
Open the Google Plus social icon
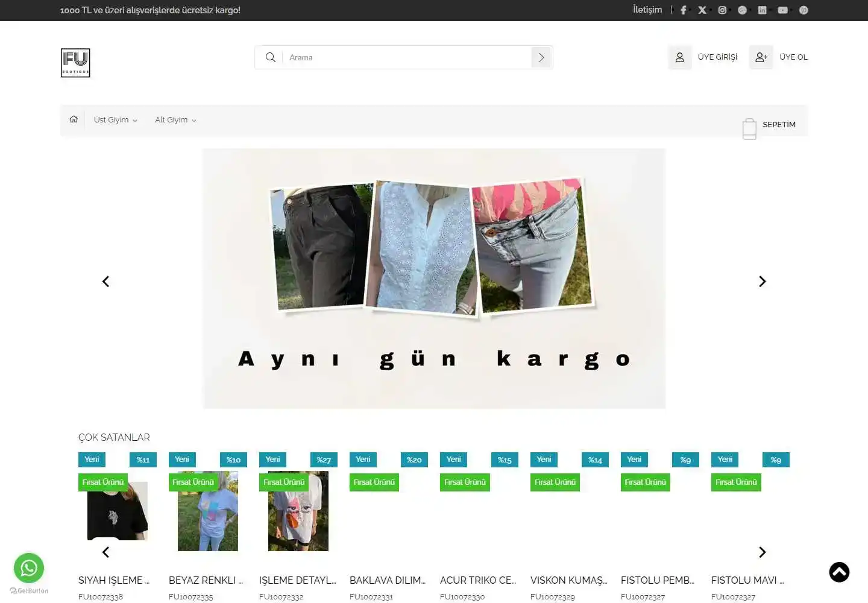(742, 10)
